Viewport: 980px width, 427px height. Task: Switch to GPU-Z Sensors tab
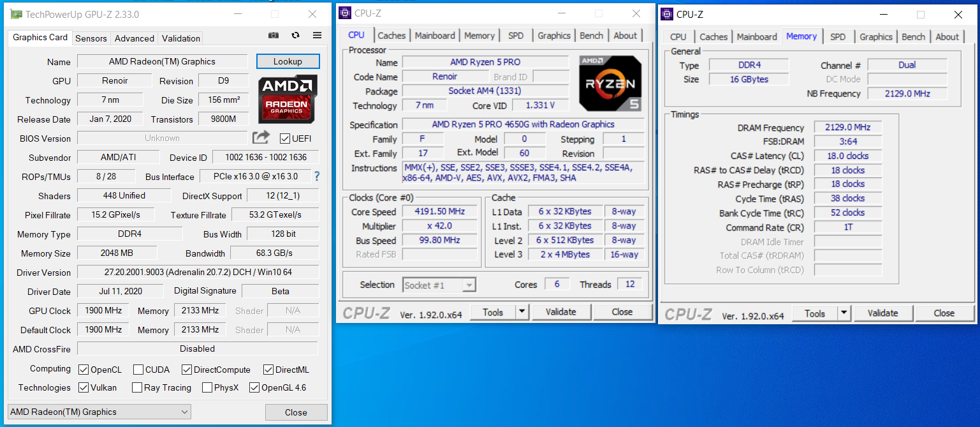pyautogui.click(x=91, y=38)
